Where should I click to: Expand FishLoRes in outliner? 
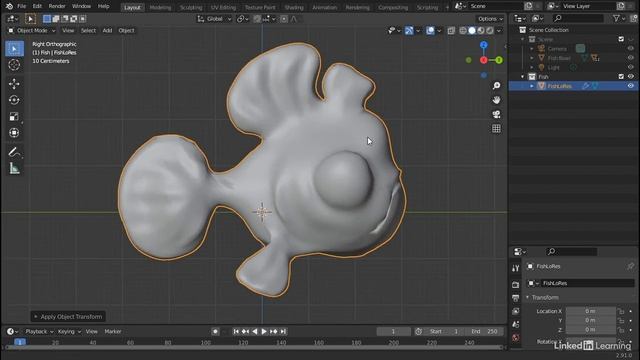coord(531,86)
